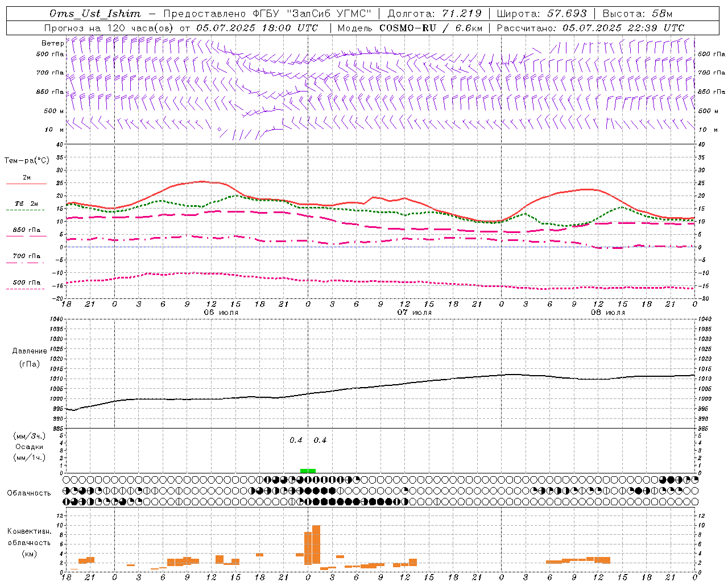Click the tallest orange convective cloud bar
This screenshot has width=728, height=582.
coord(316,544)
